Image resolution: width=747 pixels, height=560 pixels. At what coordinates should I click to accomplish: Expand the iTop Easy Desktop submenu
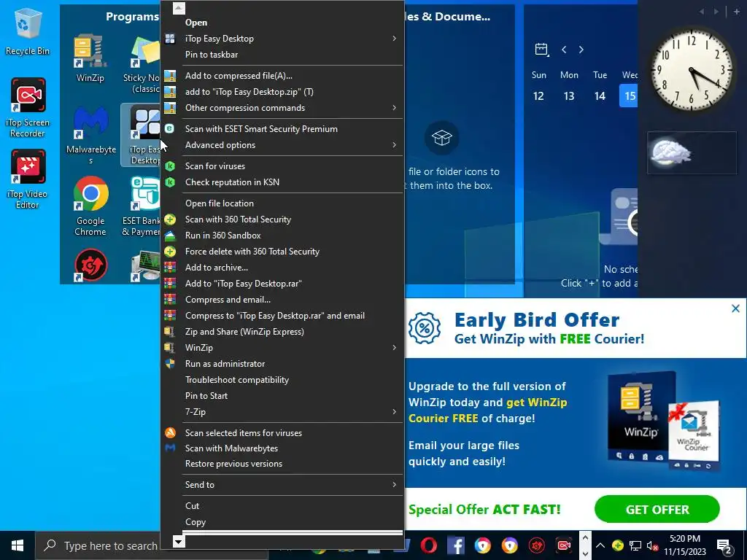(x=282, y=39)
